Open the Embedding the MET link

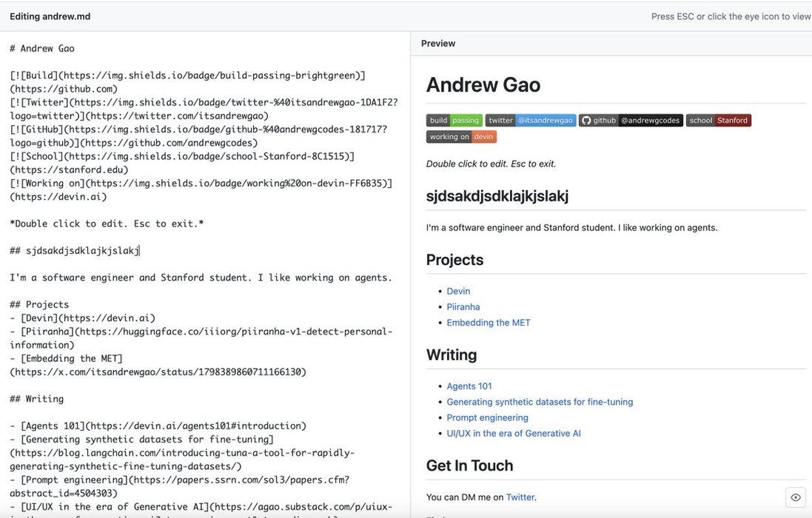[x=489, y=323]
